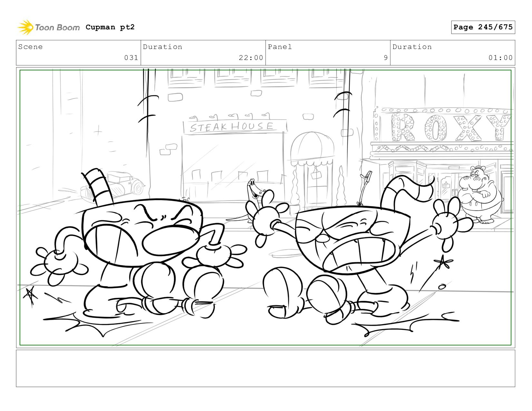Click the scene duration value '22:00'

coord(251,58)
